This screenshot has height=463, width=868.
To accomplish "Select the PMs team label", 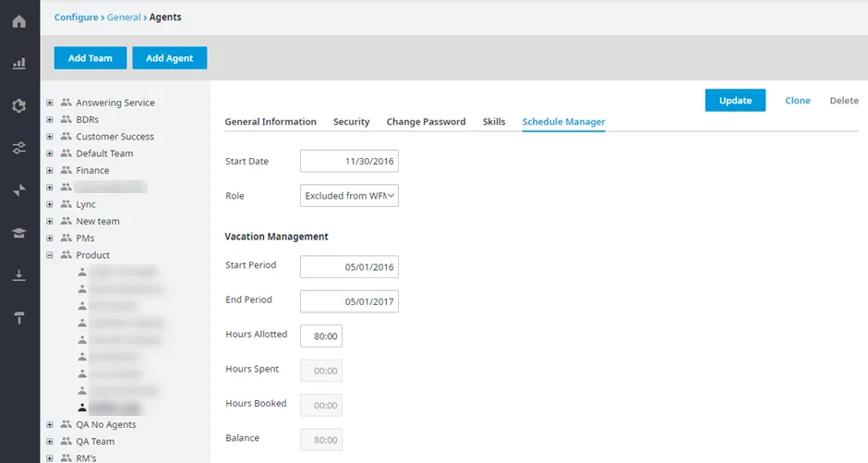I will pos(85,238).
